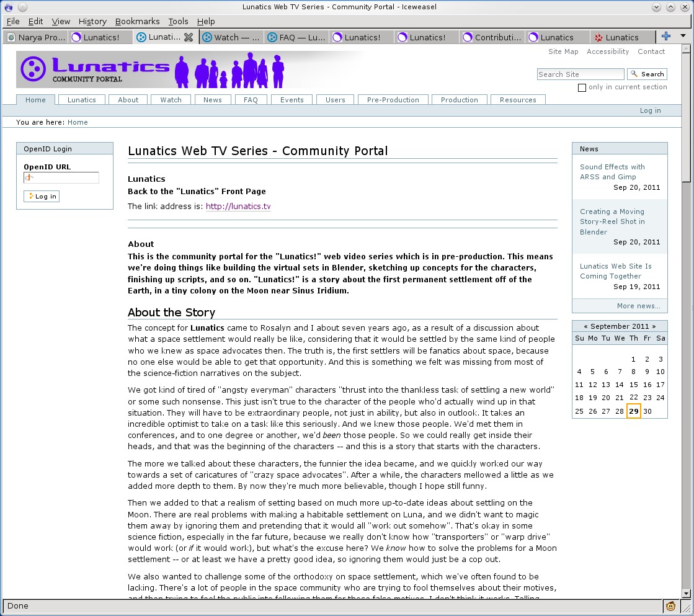
Task: Click the Contact link
Action: point(651,51)
